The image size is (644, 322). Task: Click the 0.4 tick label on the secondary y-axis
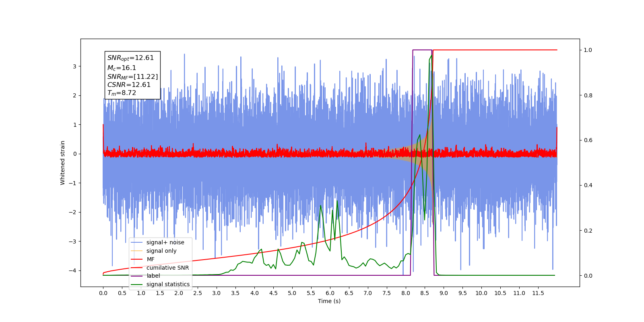[588, 186]
